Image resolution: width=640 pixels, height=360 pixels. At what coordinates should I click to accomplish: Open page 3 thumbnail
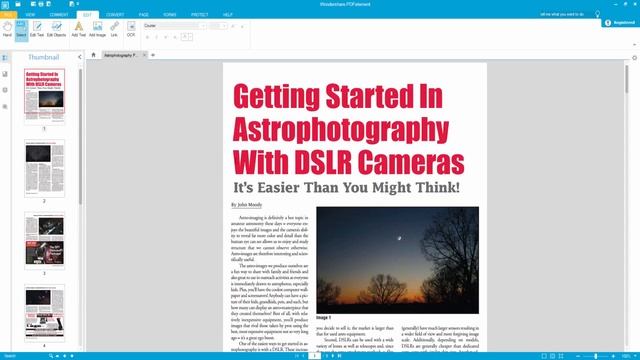point(44,241)
